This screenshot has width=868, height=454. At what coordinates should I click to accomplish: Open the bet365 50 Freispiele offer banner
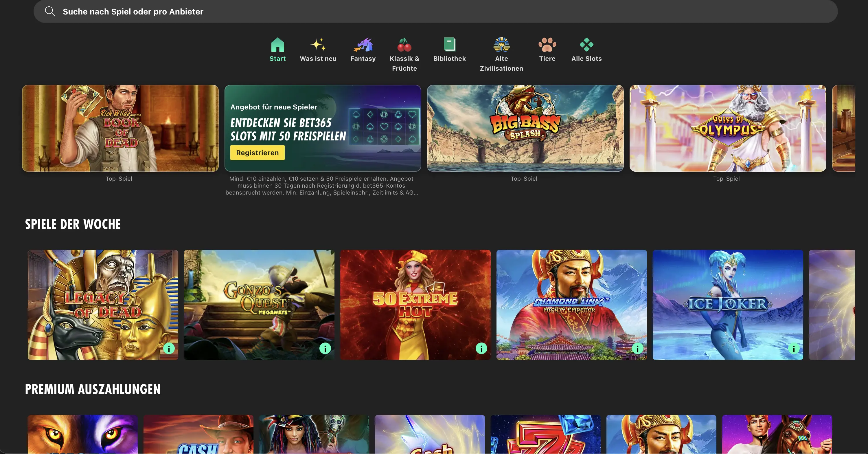click(323, 129)
